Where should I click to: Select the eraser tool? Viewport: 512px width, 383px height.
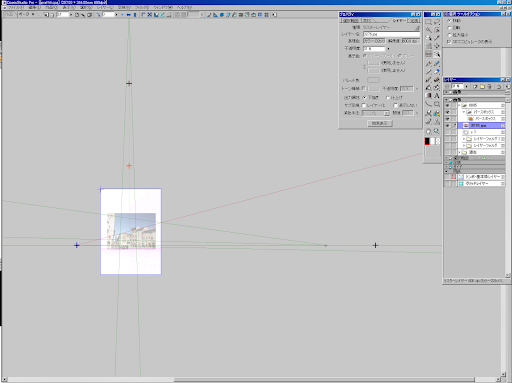(x=437, y=71)
